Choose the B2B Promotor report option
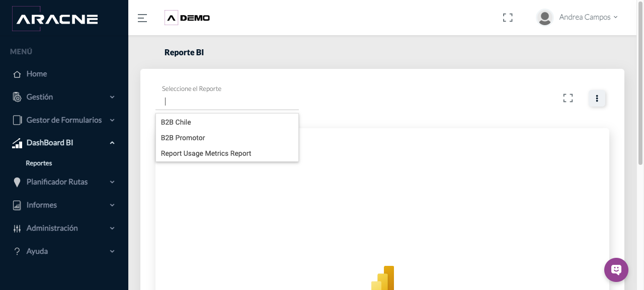The image size is (644, 290). (x=227, y=138)
